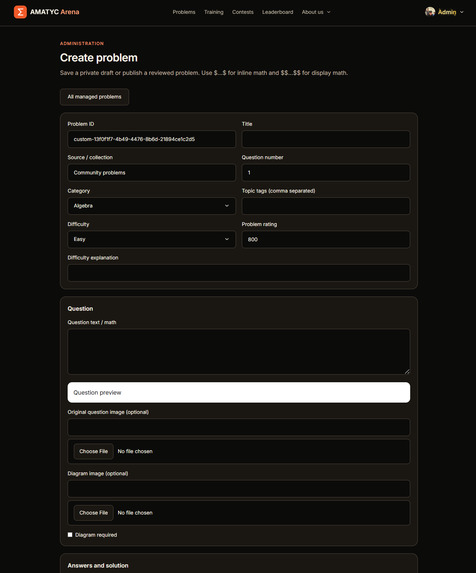Click the ADMINISTRATION label
The width and height of the screenshot is (476, 573).
pyautogui.click(x=82, y=43)
